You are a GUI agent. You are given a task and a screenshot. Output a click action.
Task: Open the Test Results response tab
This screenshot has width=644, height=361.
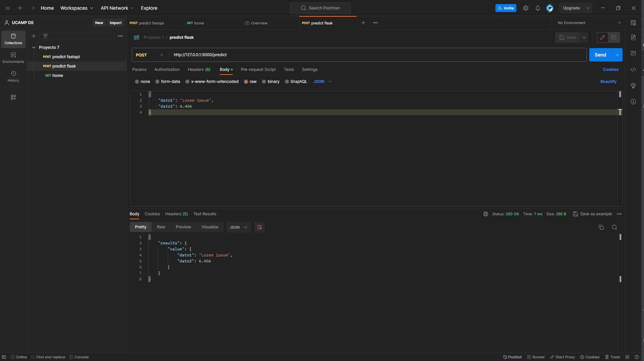click(204, 214)
